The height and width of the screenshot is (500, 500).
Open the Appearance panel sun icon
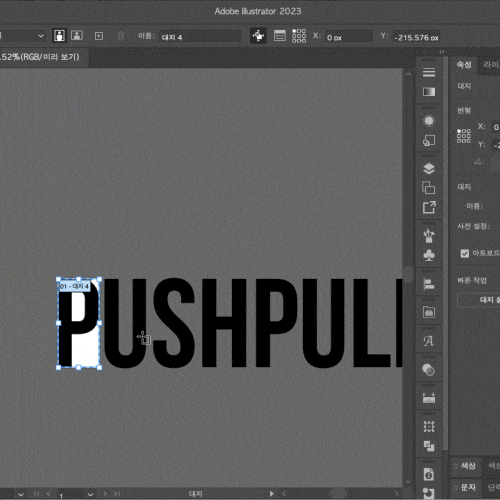pyautogui.click(x=429, y=121)
